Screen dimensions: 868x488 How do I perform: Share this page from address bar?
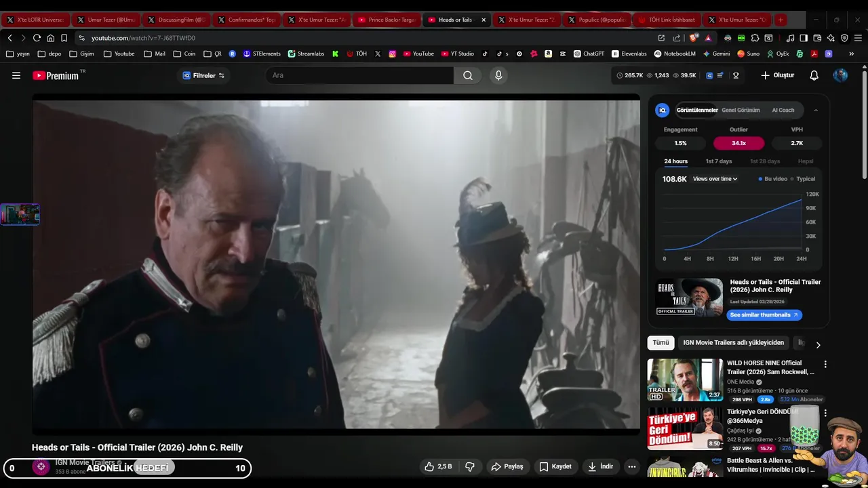(x=677, y=38)
